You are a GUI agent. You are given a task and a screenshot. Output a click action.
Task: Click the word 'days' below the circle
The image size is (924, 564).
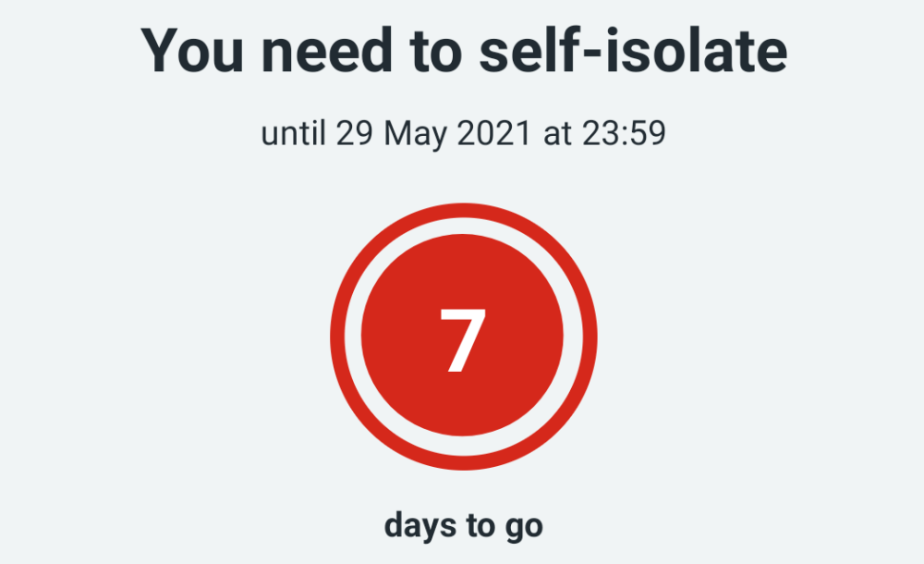pyautogui.click(x=417, y=526)
